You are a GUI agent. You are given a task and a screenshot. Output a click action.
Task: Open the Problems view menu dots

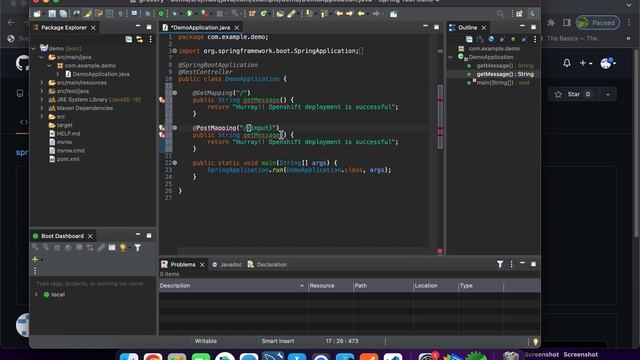coord(511,264)
